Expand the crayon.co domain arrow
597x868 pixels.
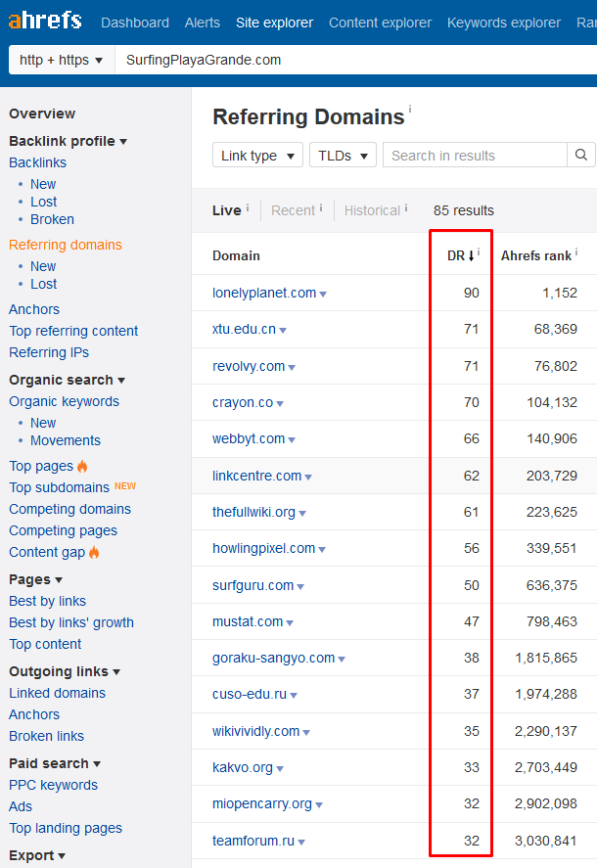click(280, 404)
